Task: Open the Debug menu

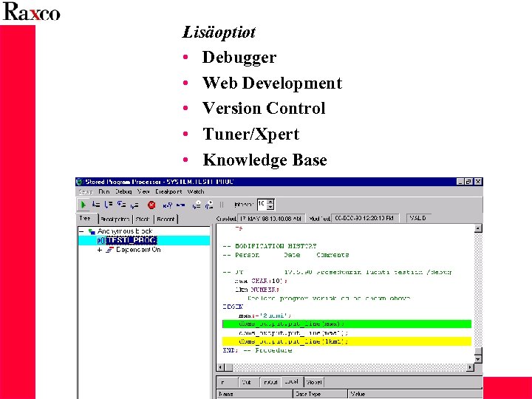Action: pyautogui.click(x=123, y=191)
